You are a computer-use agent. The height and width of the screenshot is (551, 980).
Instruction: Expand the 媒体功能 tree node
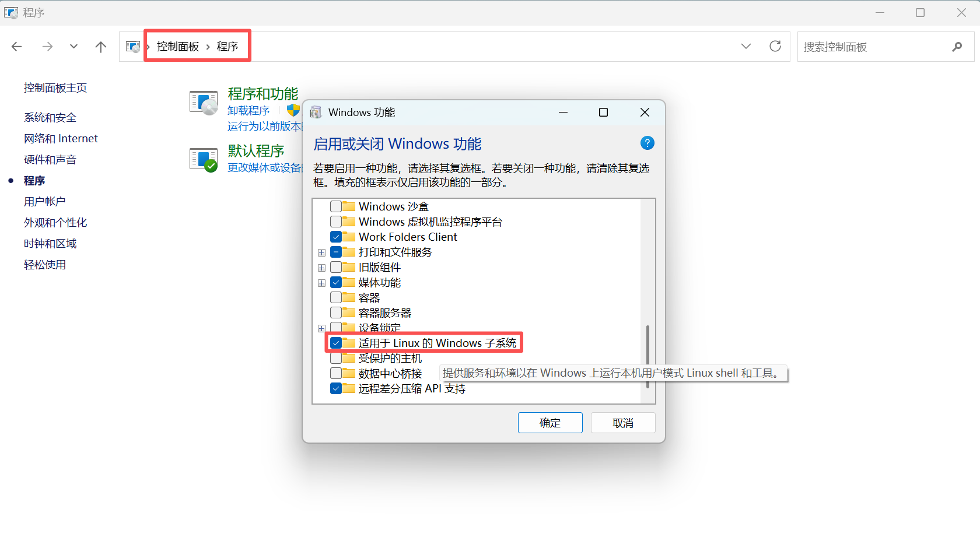(x=321, y=283)
